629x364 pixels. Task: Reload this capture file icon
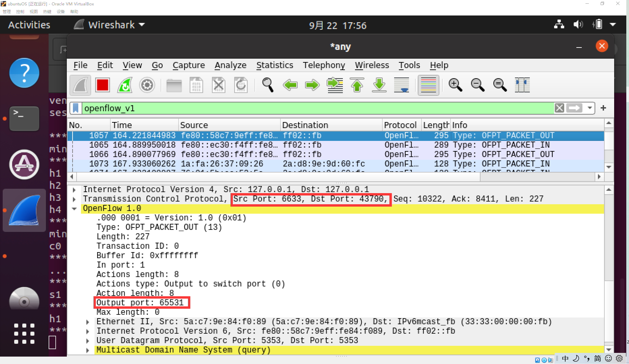point(241,85)
